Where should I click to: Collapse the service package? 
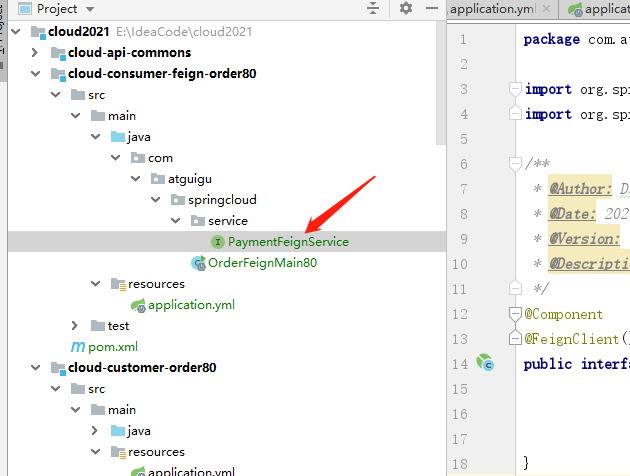coord(176,221)
